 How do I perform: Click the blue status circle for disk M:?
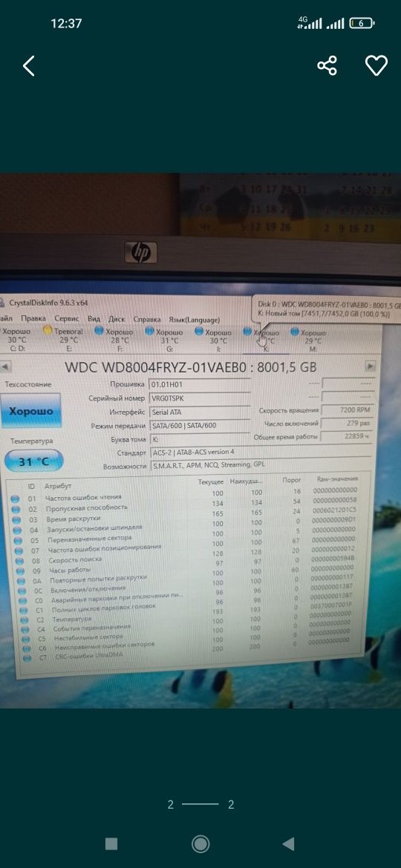(x=294, y=332)
